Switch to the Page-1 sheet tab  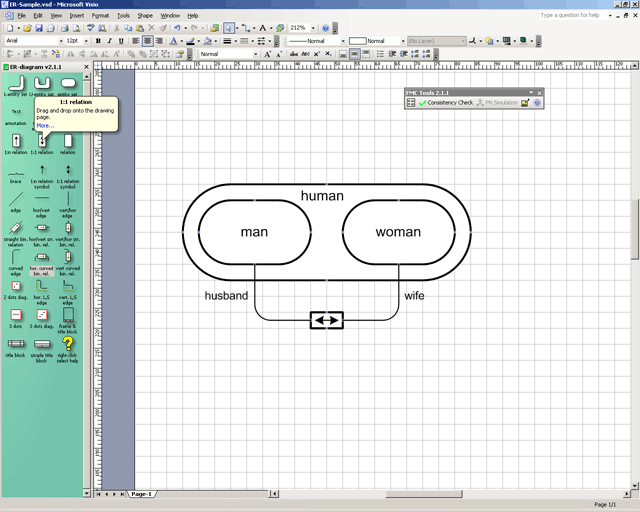pyautogui.click(x=141, y=494)
